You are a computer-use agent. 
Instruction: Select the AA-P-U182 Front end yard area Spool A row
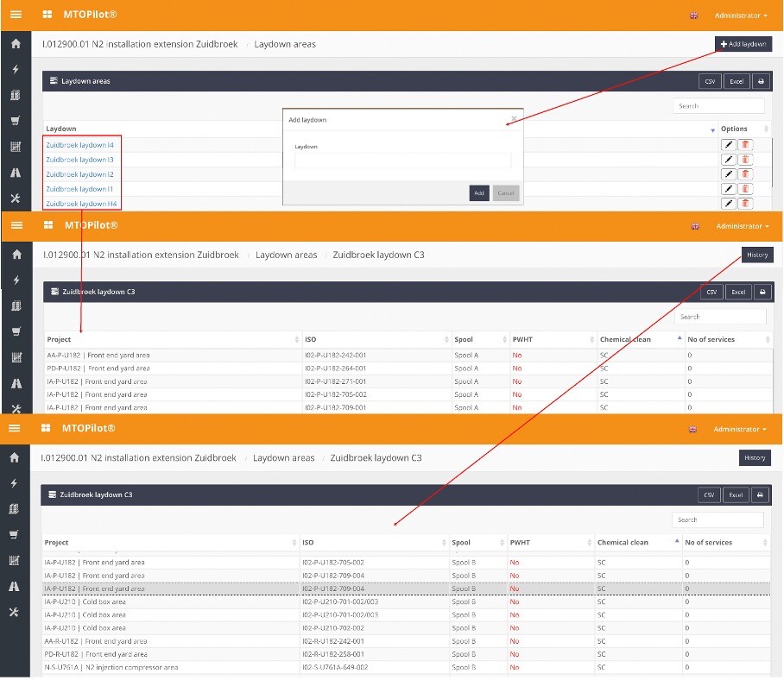[x=173, y=355]
